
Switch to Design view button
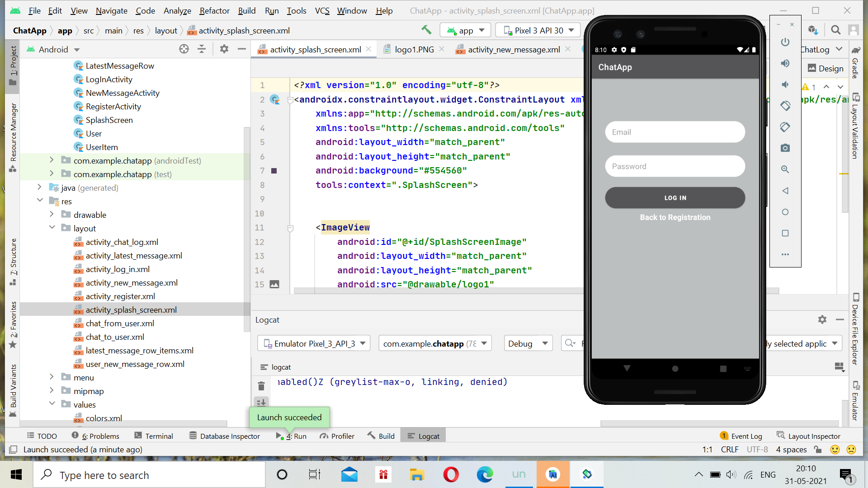click(x=826, y=68)
